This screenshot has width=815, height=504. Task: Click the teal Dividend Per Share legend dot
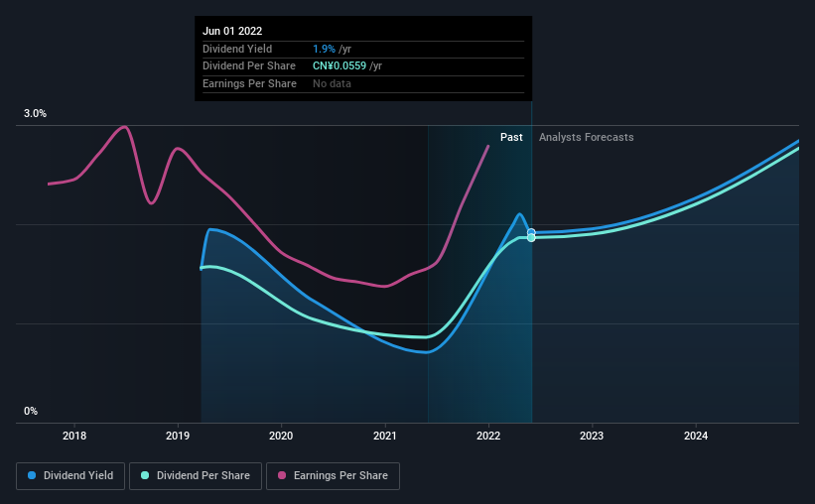[145, 475]
